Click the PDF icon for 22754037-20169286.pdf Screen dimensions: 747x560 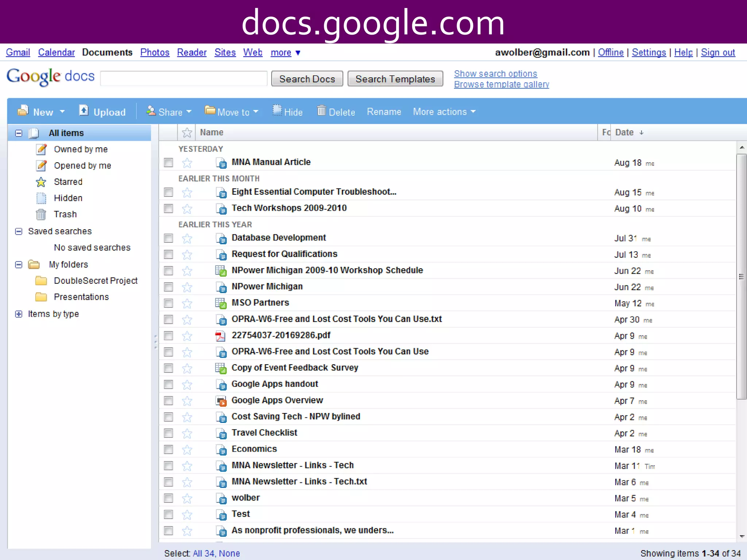pyautogui.click(x=220, y=336)
